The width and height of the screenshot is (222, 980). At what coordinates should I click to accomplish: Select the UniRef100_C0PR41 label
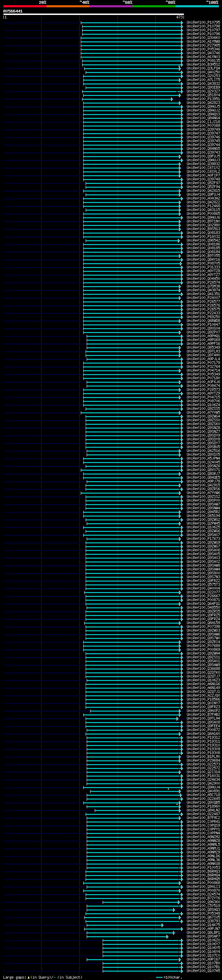203,822
